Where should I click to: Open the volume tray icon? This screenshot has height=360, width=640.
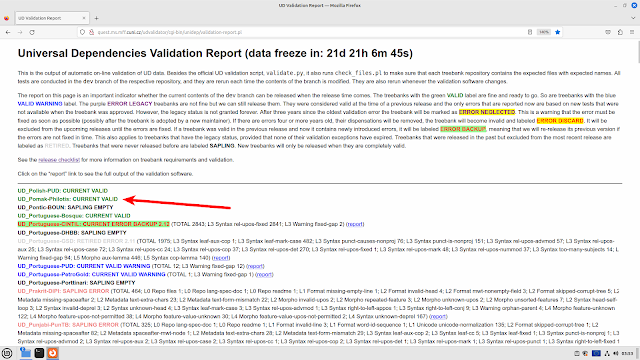click(616, 353)
